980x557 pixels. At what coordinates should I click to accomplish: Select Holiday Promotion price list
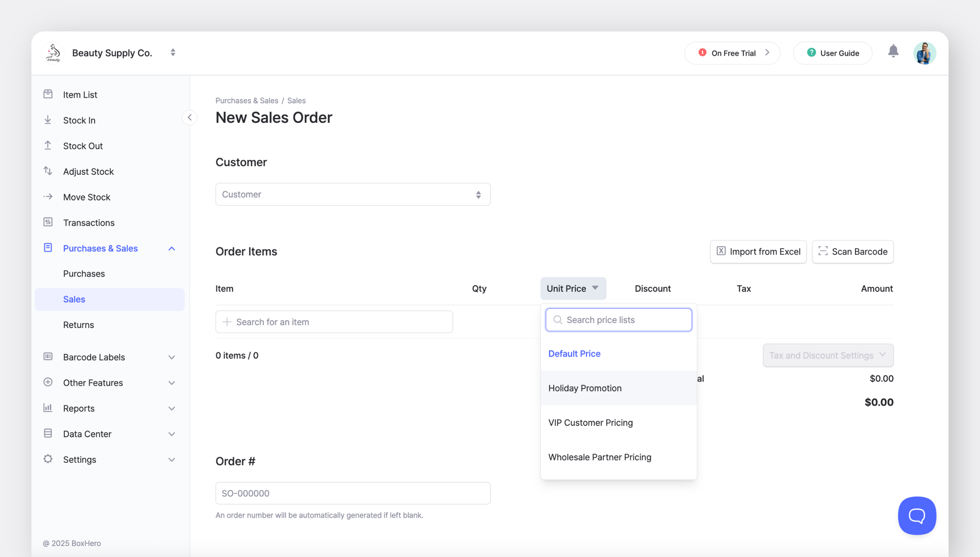[585, 388]
